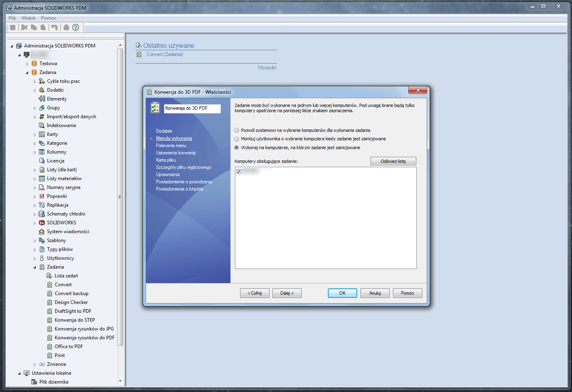Viewport: 572px width, 392px height.
Task: Click the Help question mark toolbar icon
Action: tap(75, 27)
